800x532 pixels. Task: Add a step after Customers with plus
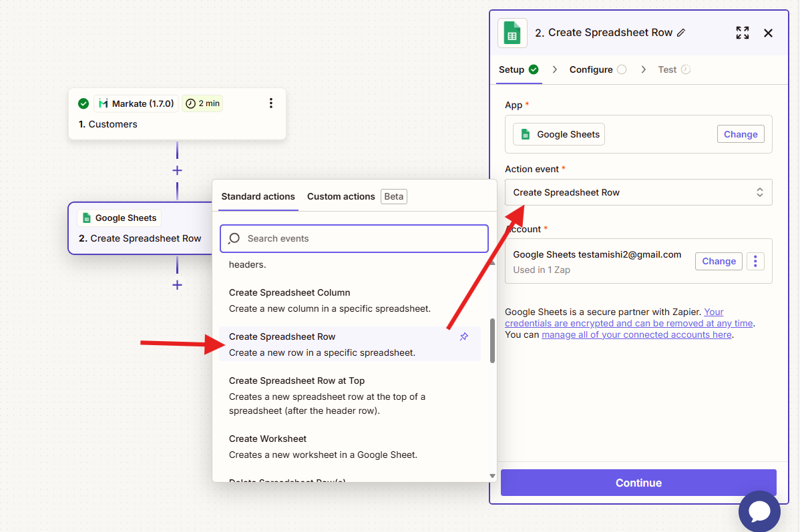177,170
